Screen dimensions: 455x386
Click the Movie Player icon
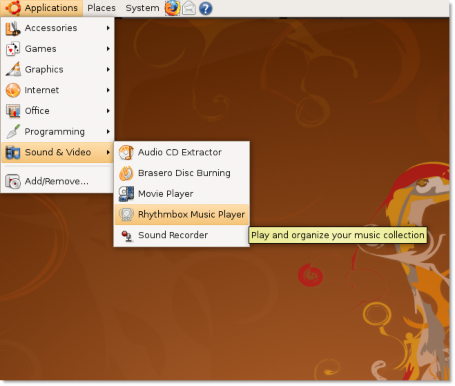point(126,194)
